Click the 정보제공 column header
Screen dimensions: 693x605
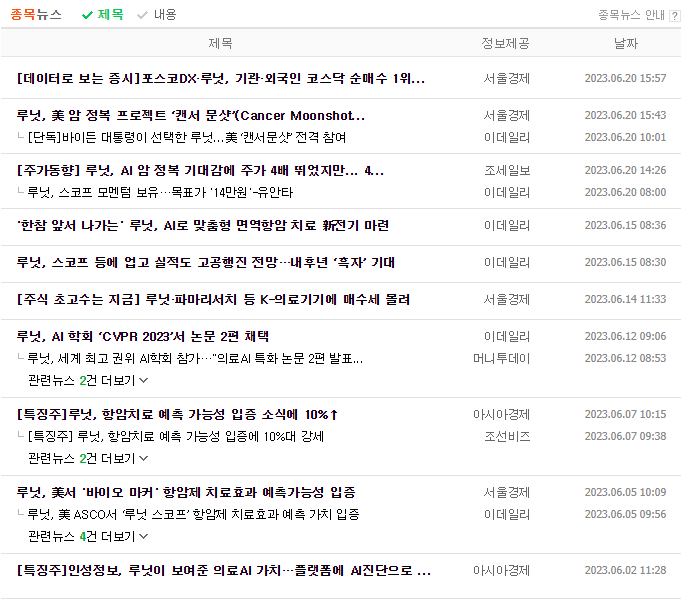tap(505, 43)
